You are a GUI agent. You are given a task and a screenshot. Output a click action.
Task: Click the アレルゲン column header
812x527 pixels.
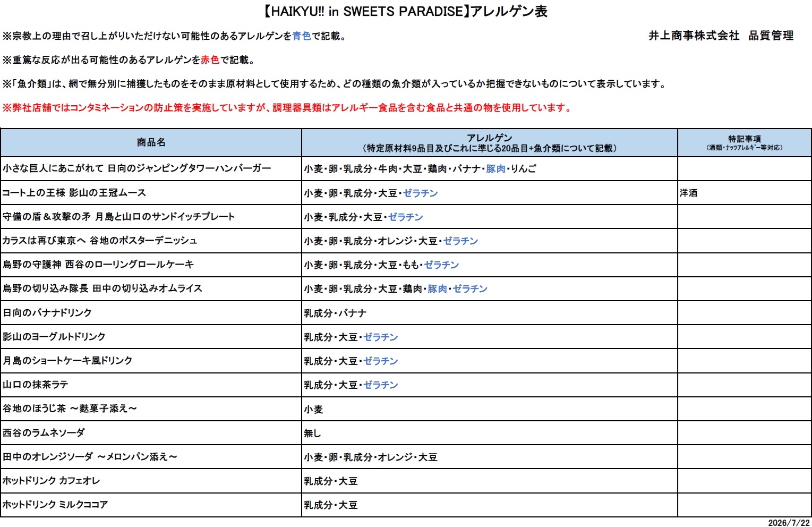click(x=490, y=142)
